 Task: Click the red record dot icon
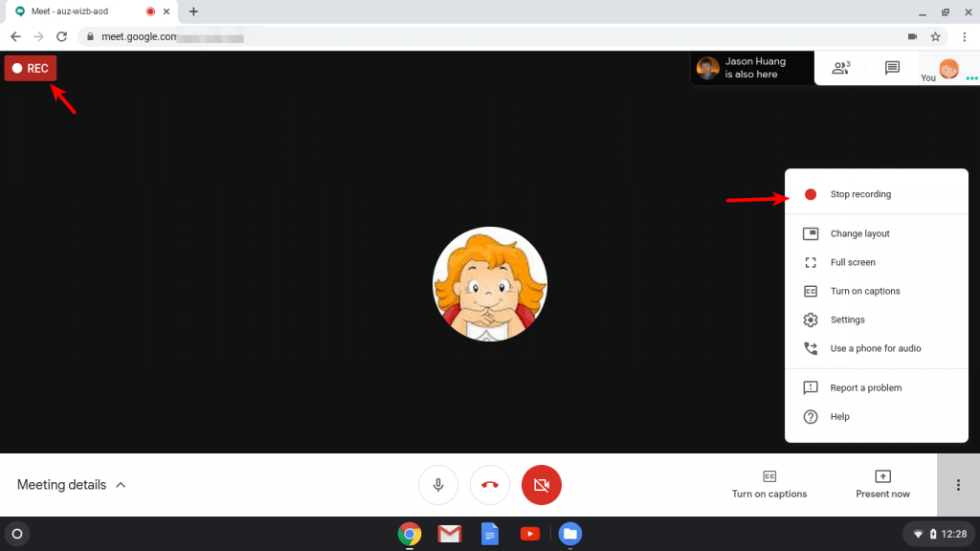[x=810, y=194]
